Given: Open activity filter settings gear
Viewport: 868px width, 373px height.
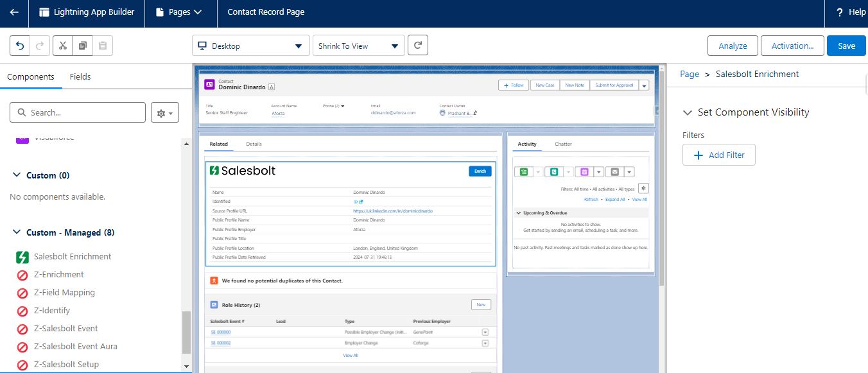Looking at the screenshot, I should coord(643,188).
